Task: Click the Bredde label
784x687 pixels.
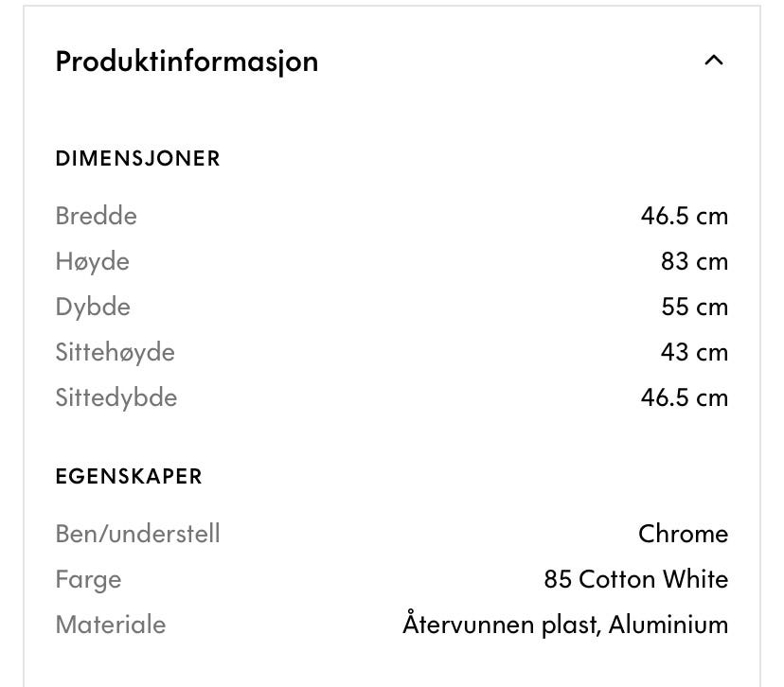Action: point(96,216)
